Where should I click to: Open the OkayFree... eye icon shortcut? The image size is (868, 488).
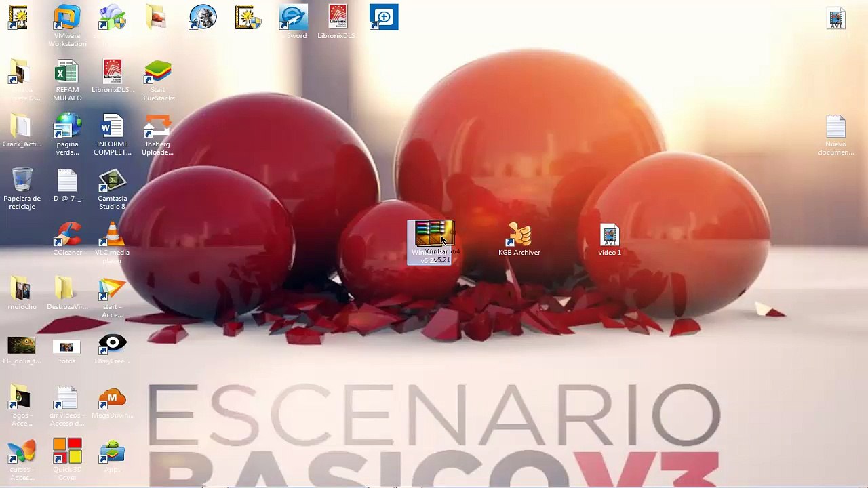(113, 348)
